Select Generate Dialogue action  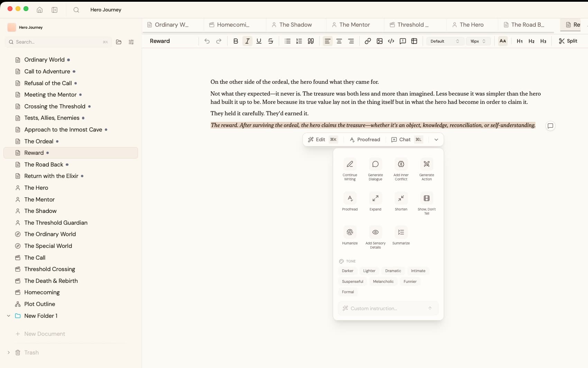click(x=375, y=169)
